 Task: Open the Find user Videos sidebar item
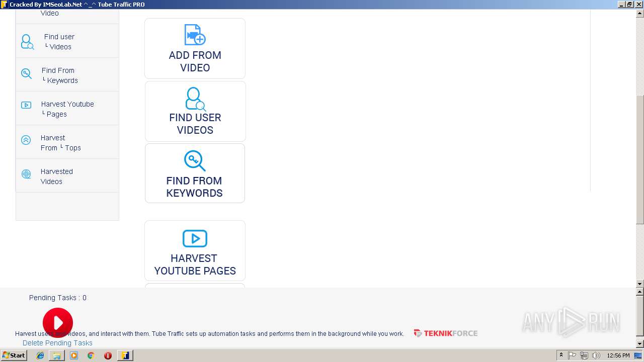(67, 41)
